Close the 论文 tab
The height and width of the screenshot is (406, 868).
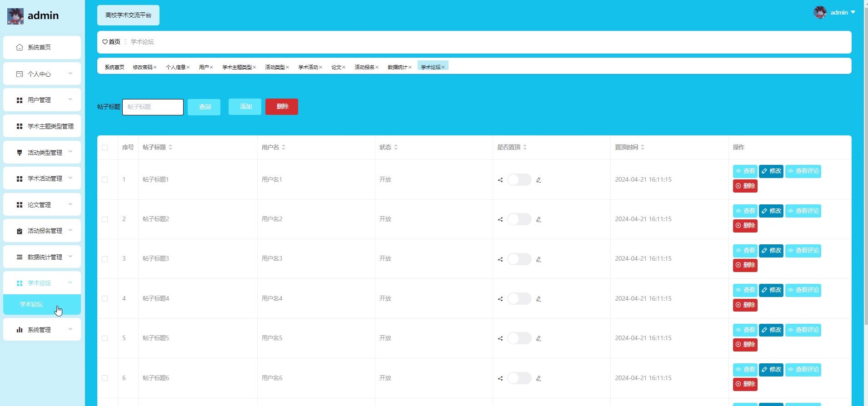pos(344,67)
